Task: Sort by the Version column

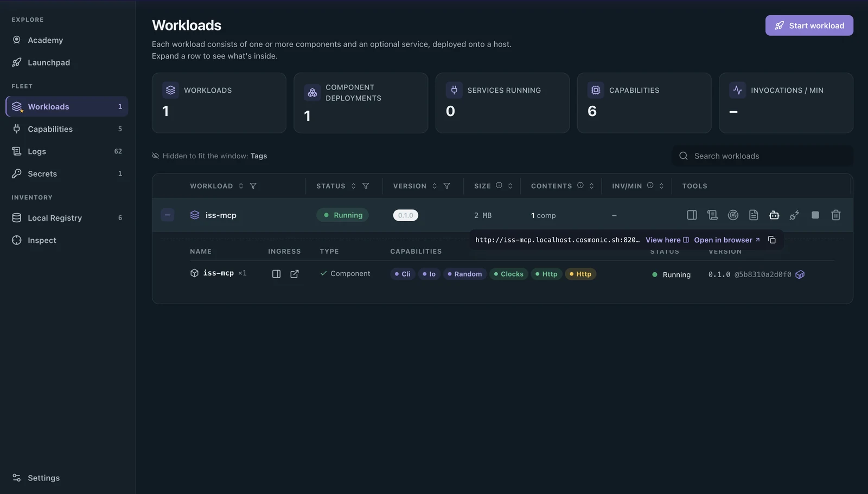Action: point(435,186)
